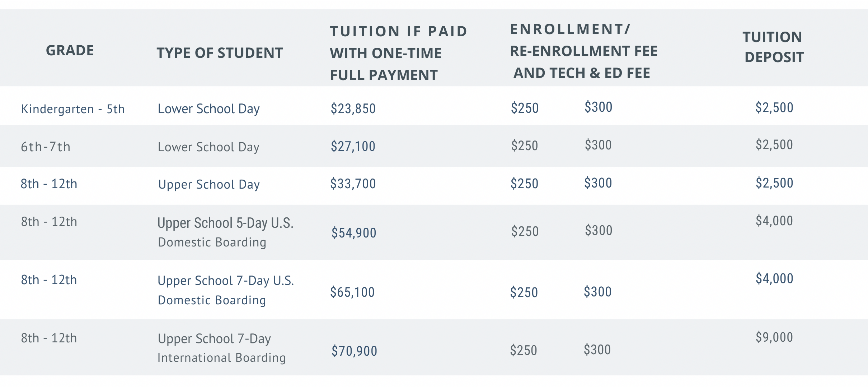Select the $27,100 tuition amount
This screenshot has height=388, width=868.
click(353, 147)
